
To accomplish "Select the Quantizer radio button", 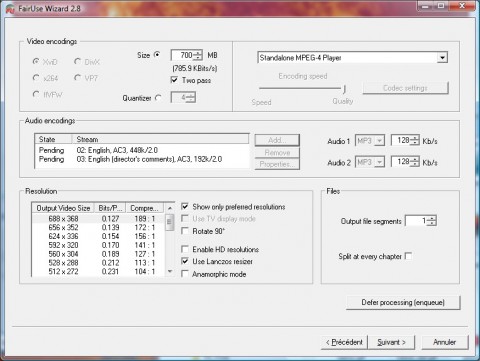I will pyautogui.click(x=158, y=98).
